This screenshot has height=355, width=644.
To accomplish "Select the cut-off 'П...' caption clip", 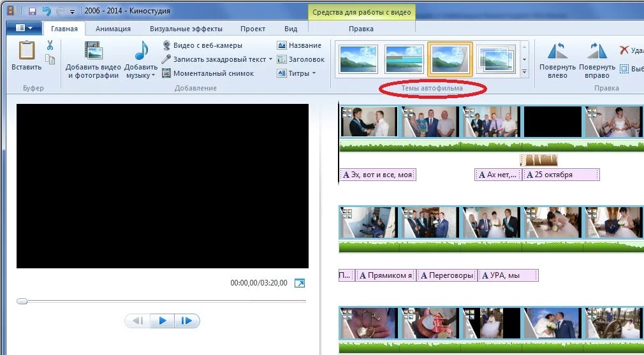I will (346, 275).
